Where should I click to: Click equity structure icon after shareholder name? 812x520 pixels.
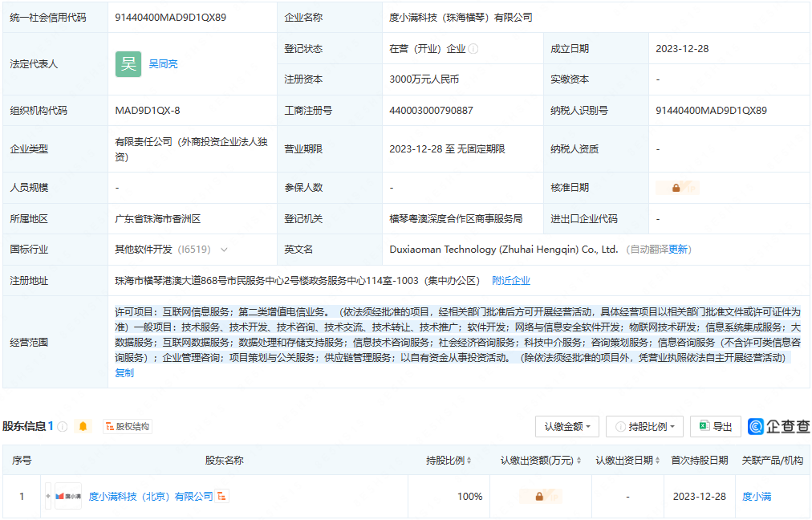[x=221, y=496]
